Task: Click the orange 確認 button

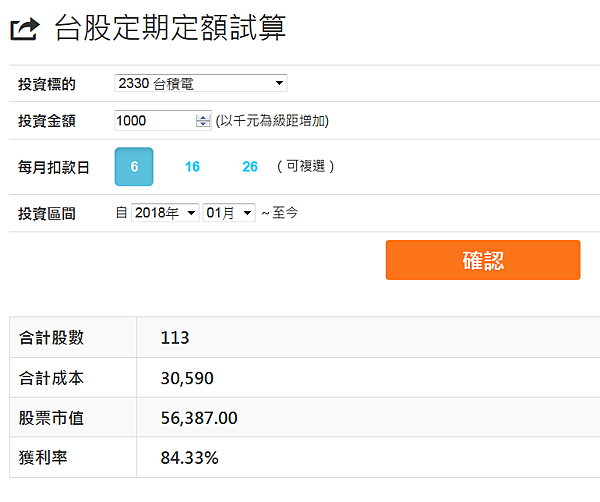Action: (x=483, y=260)
